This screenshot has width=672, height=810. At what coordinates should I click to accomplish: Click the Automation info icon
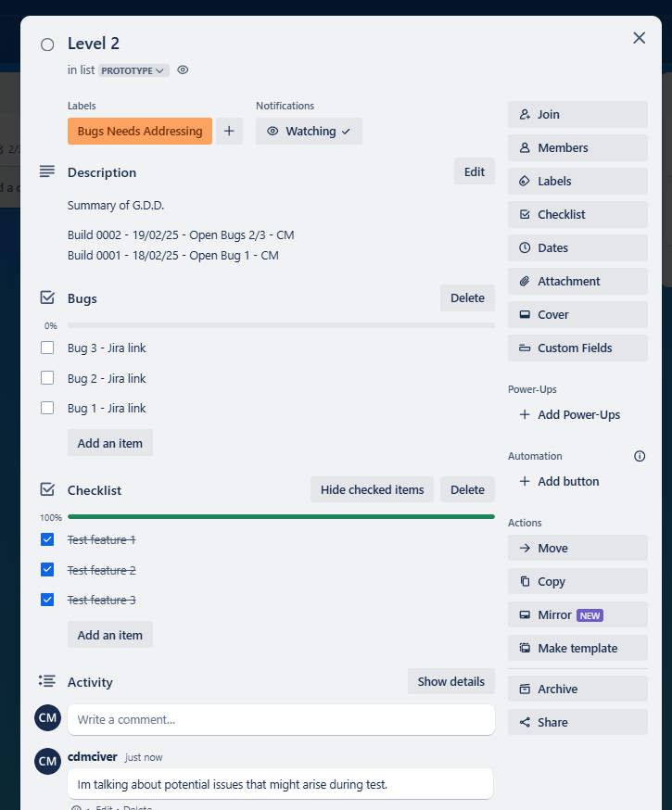(x=640, y=456)
